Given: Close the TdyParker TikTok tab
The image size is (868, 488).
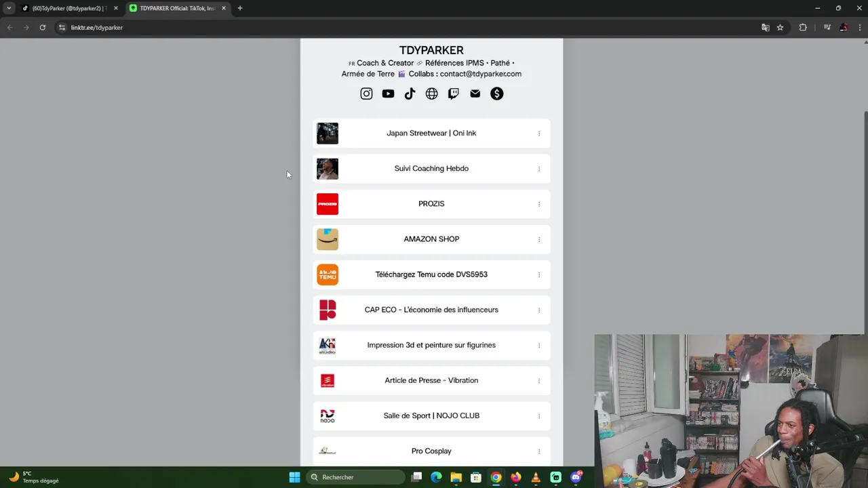Looking at the screenshot, I should click(115, 8).
